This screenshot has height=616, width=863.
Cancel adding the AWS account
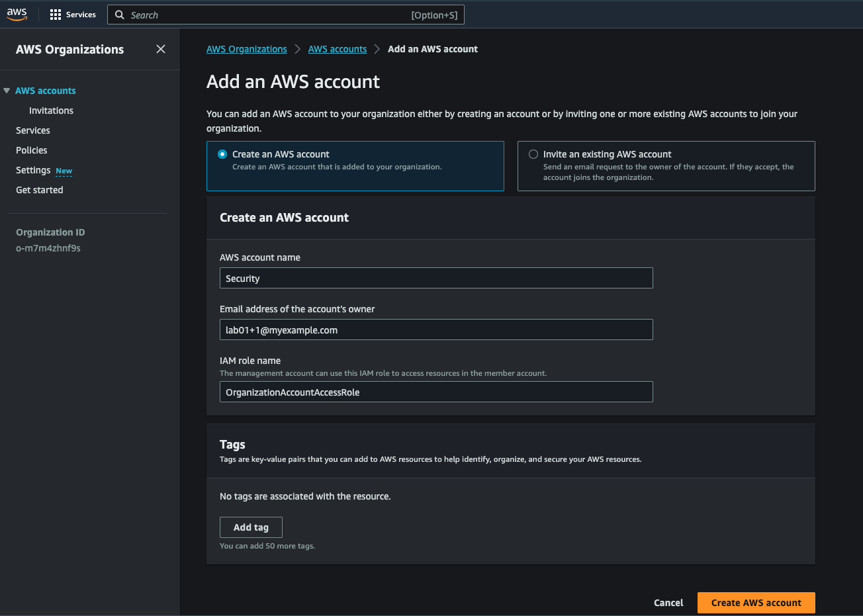coord(668,603)
